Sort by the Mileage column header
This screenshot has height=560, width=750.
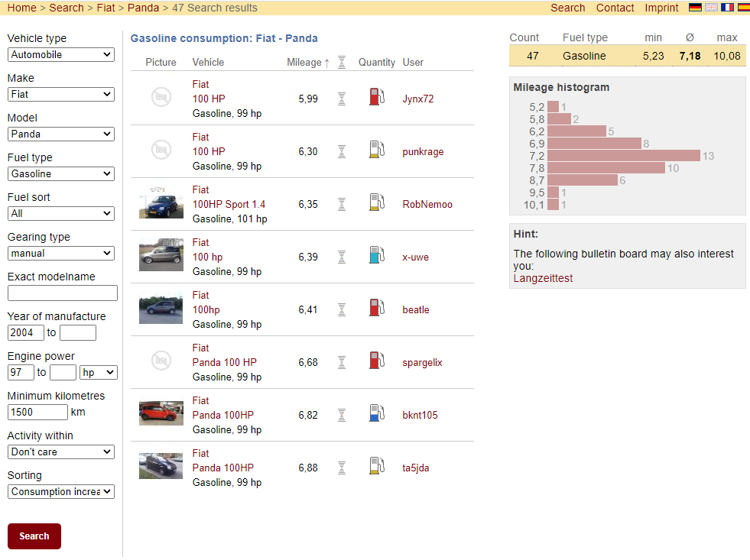(x=304, y=62)
